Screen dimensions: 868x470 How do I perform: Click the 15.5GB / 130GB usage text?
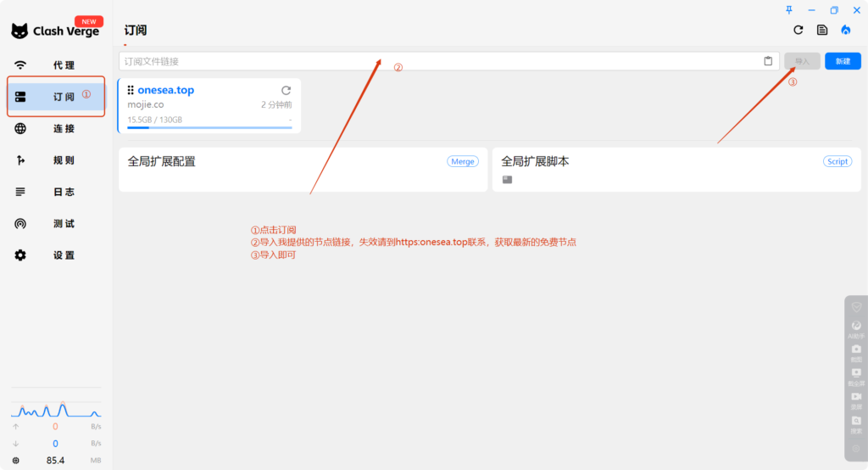[155, 120]
